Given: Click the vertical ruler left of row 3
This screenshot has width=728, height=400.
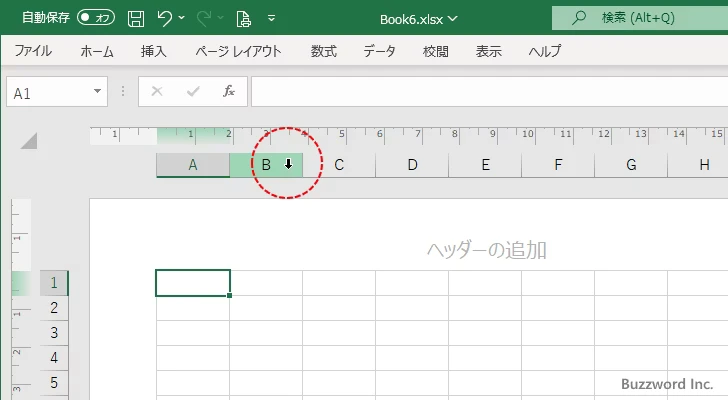Looking at the screenshot, I should 21,333.
